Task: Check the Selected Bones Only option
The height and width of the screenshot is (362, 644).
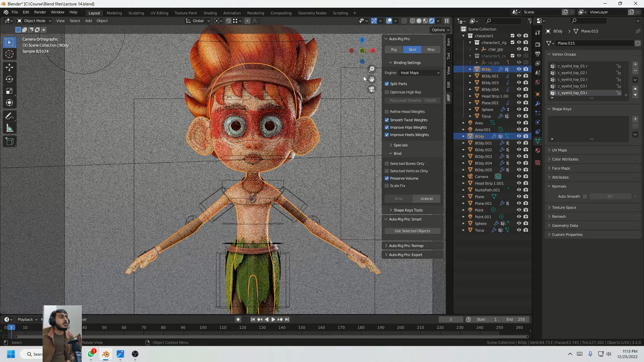Action: click(387, 164)
